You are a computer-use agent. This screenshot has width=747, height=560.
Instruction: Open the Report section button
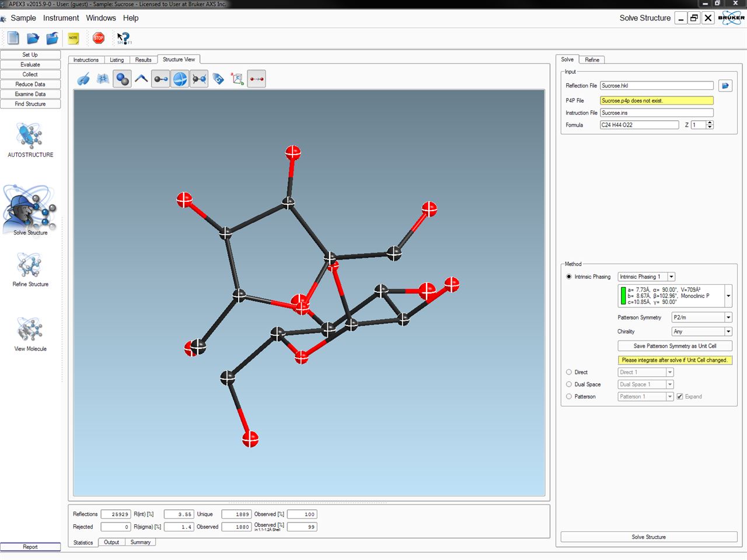(x=30, y=547)
